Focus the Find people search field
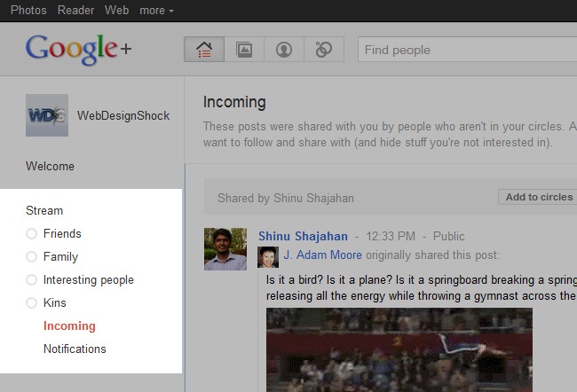The height and width of the screenshot is (392, 577). (x=467, y=50)
